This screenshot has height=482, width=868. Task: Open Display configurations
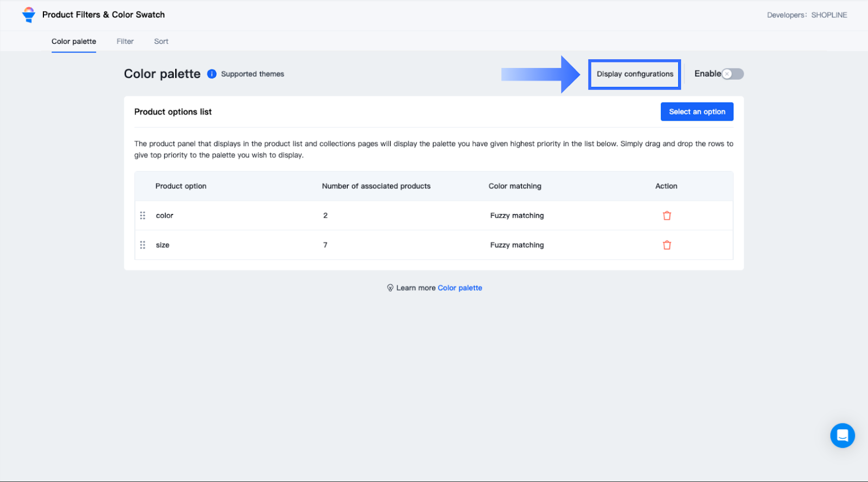[x=635, y=74]
